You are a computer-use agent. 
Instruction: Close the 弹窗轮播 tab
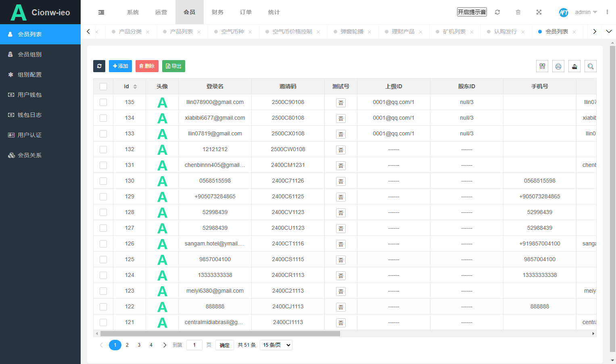(370, 32)
